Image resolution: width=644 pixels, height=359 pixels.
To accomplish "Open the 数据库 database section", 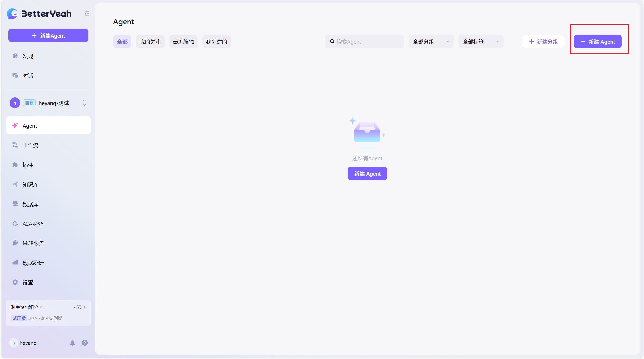I will click(x=30, y=204).
